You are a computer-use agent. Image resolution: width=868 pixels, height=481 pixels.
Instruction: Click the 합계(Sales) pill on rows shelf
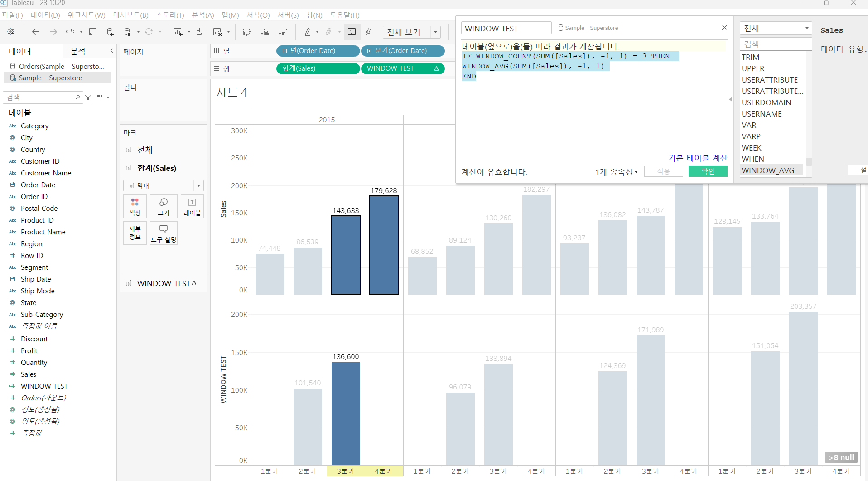point(318,68)
